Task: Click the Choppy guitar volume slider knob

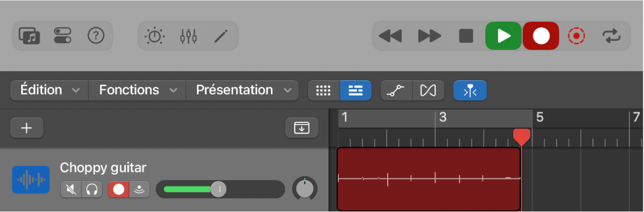Action: tap(218, 189)
